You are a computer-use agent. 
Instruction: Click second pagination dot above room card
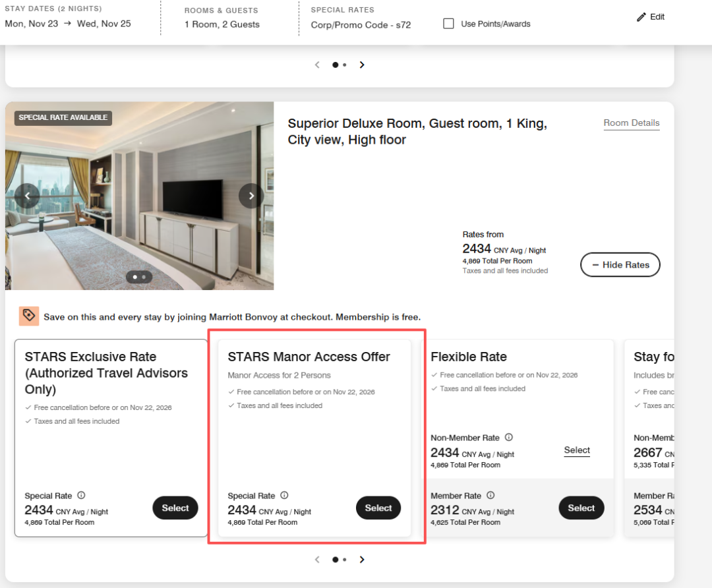(x=345, y=65)
